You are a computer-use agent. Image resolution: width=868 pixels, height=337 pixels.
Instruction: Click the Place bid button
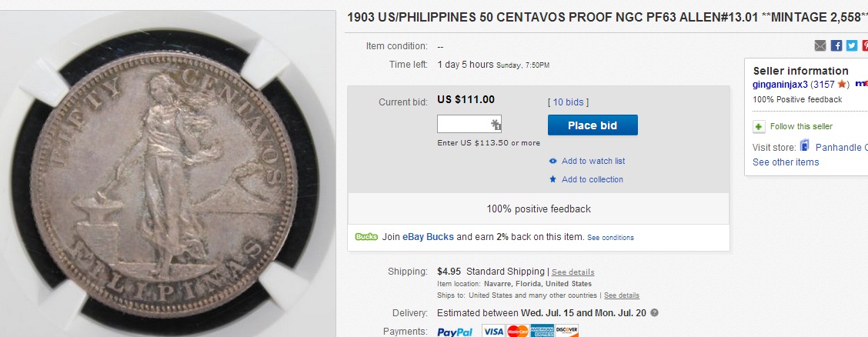pyautogui.click(x=593, y=125)
